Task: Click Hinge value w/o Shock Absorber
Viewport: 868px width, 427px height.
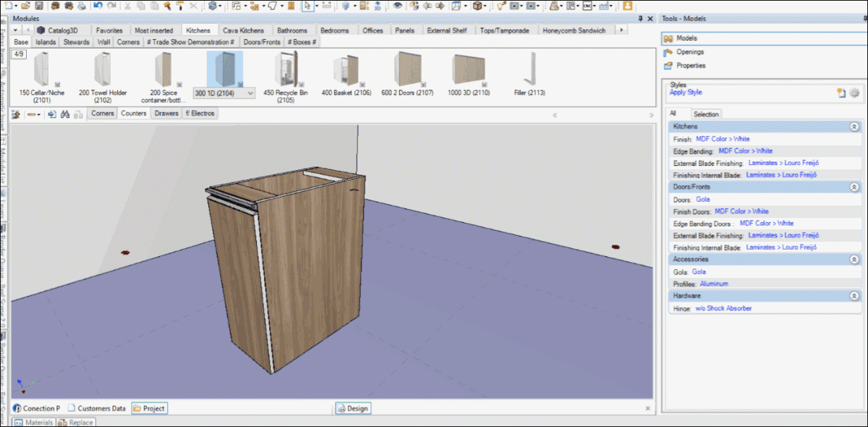Action: click(x=723, y=308)
